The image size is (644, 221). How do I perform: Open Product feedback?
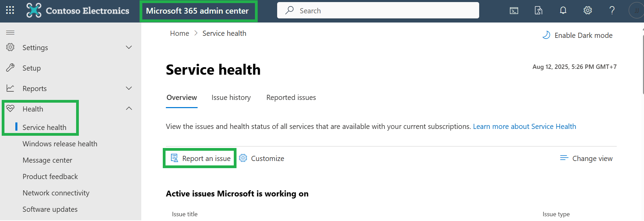50,177
